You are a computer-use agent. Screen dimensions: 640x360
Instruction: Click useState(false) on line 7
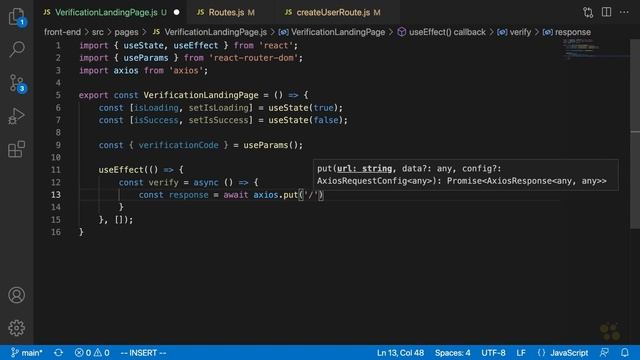(x=306, y=120)
